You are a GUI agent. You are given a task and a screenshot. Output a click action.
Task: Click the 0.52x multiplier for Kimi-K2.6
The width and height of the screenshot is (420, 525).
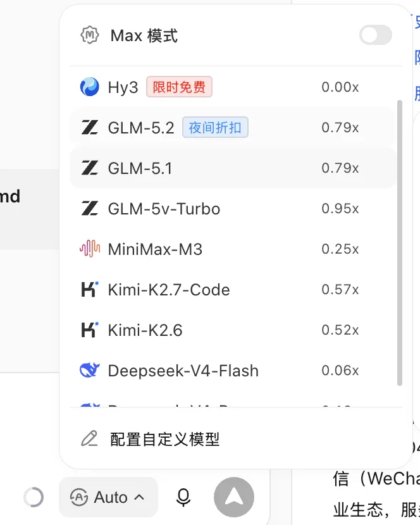click(x=340, y=330)
